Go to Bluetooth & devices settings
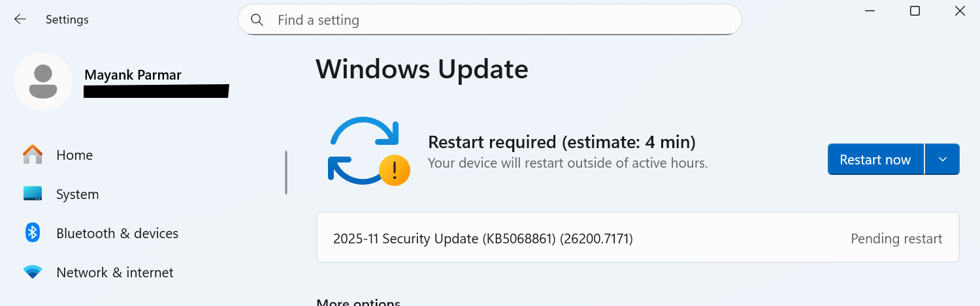Viewport: 980px width, 306px height. (117, 234)
